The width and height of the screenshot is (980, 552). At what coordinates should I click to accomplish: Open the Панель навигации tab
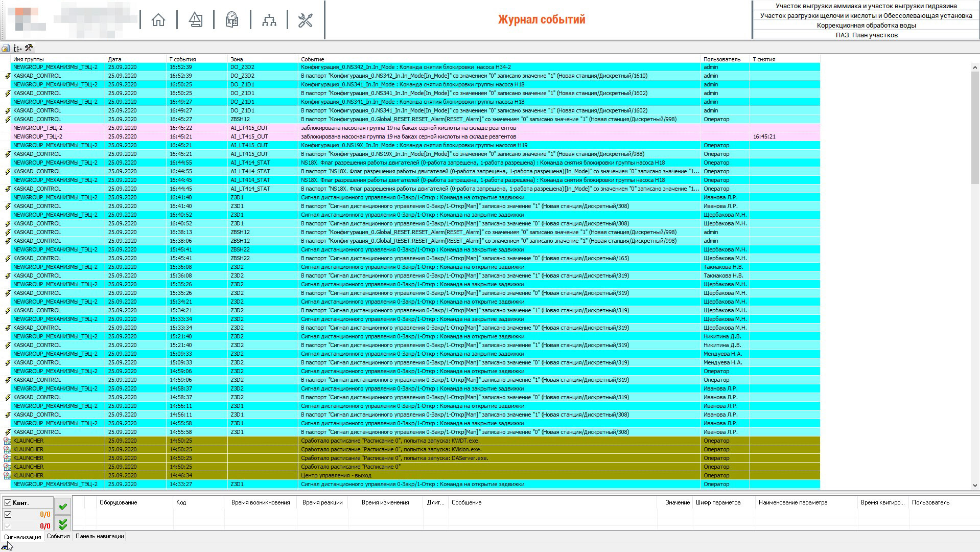point(100,536)
